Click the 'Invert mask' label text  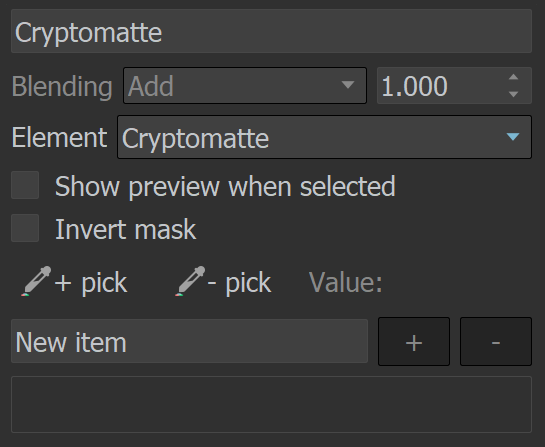point(125,229)
